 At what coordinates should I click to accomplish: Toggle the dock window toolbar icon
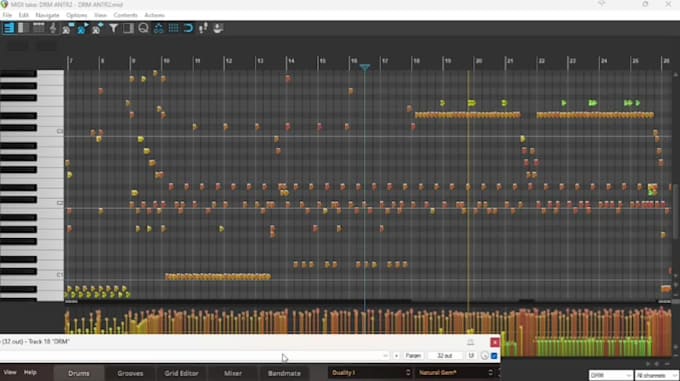click(x=128, y=29)
